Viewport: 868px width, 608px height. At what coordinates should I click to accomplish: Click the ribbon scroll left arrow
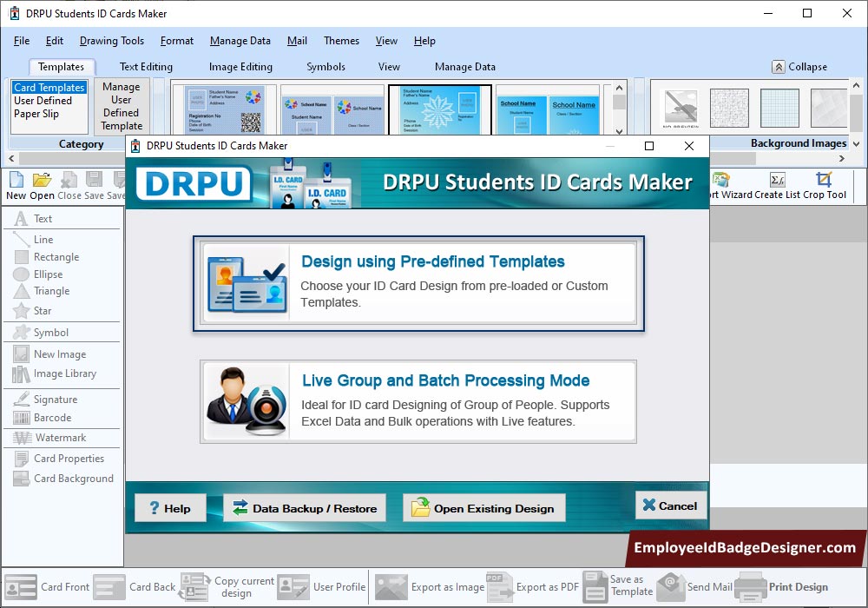coord(11,159)
